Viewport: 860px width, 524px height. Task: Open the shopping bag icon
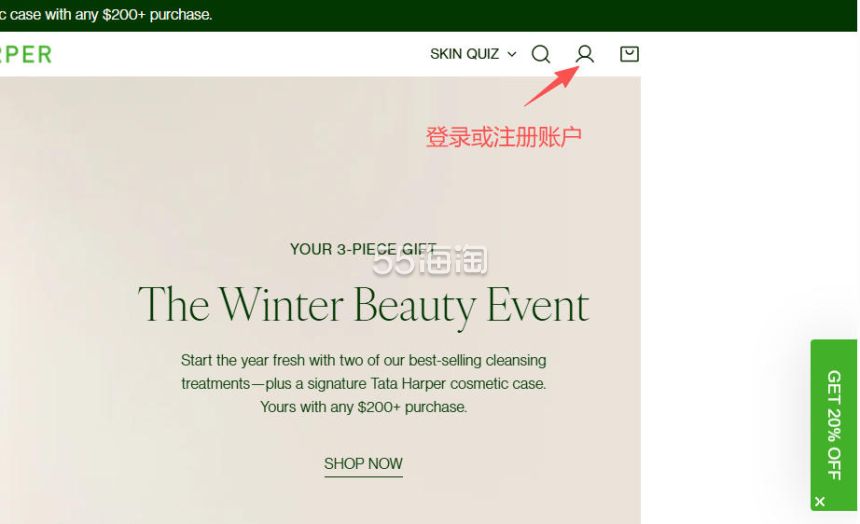click(629, 54)
